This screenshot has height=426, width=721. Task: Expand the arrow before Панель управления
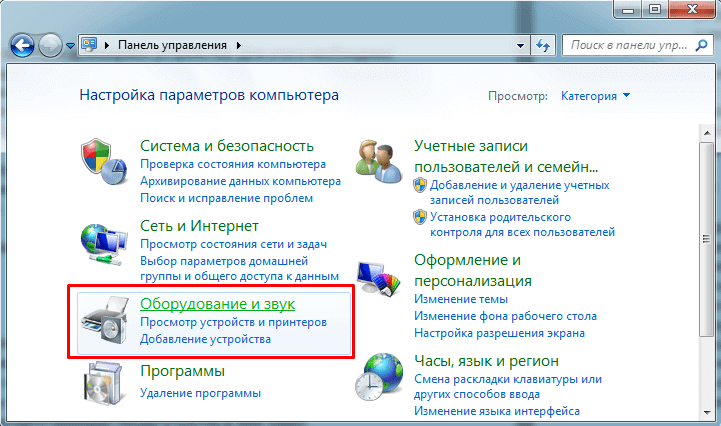[107, 45]
